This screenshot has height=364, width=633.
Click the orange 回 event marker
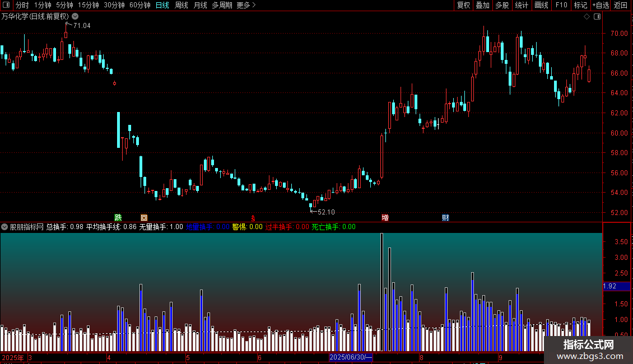click(x=144, y=218)
